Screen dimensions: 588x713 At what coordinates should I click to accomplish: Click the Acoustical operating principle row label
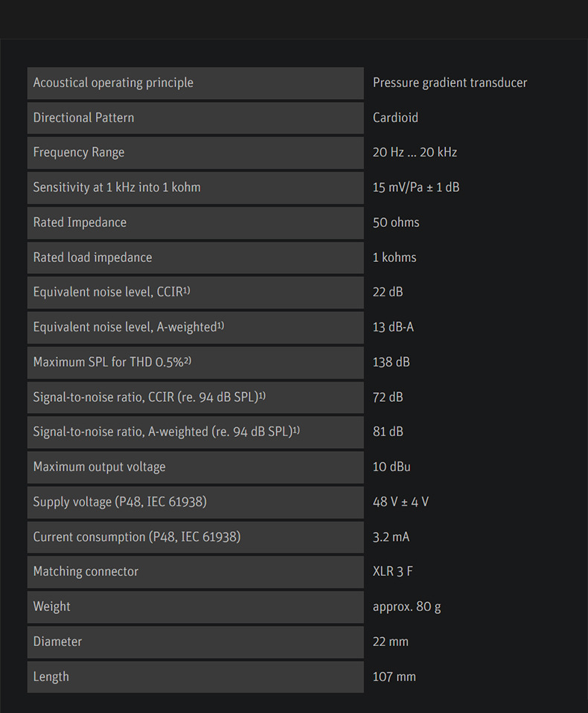coord(113,83)
